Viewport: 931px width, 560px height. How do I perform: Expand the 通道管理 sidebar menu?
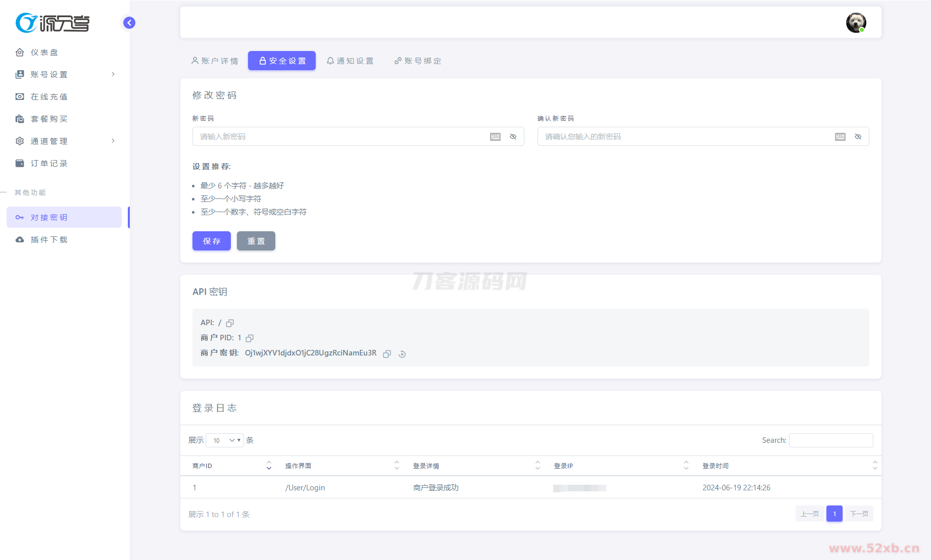click(66, 141)
